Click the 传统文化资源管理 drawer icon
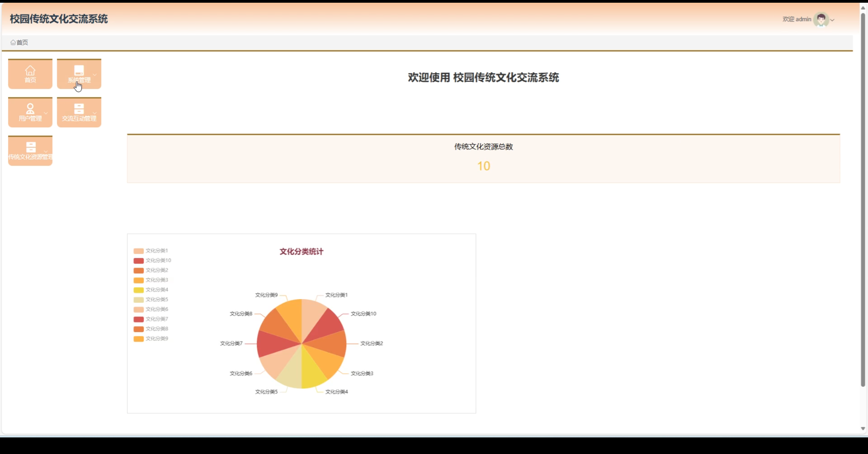868x454 pixels. [x=31, y=147]
